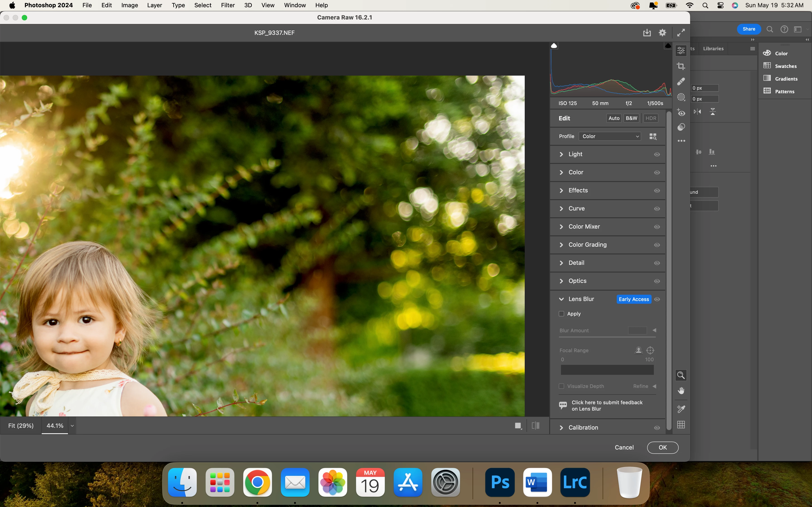The height and width of the screenshot is (507, 812).
Task: Open the Filter menu
Action: click(x=227, y=5)
